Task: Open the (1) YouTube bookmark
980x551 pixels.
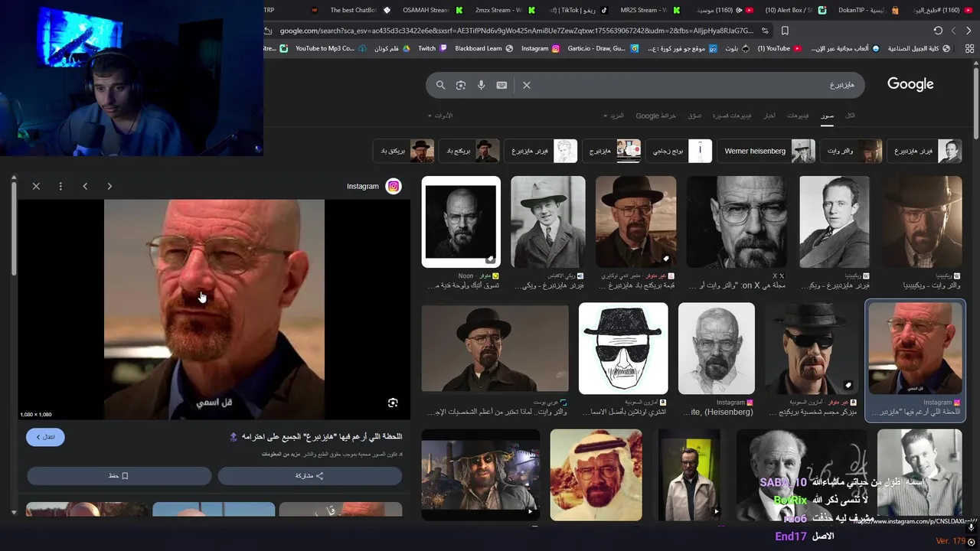Action: pyautogui.click(x=779, y=48)
